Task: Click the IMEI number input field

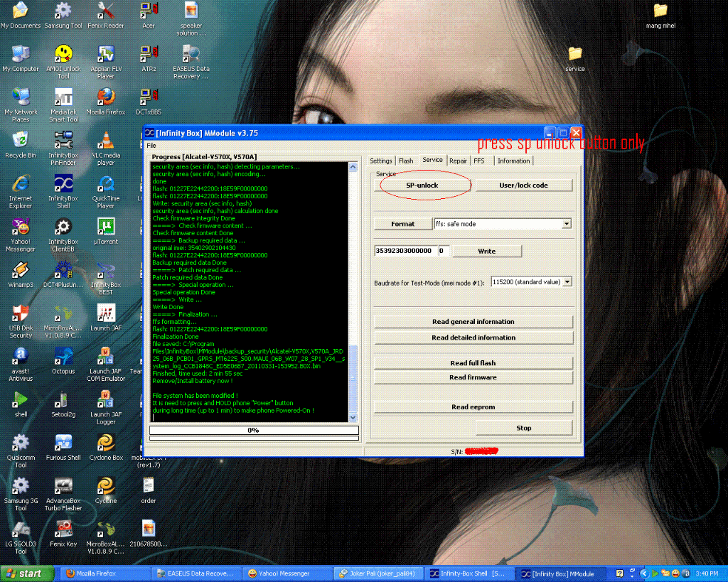Action: pos(405,251)
